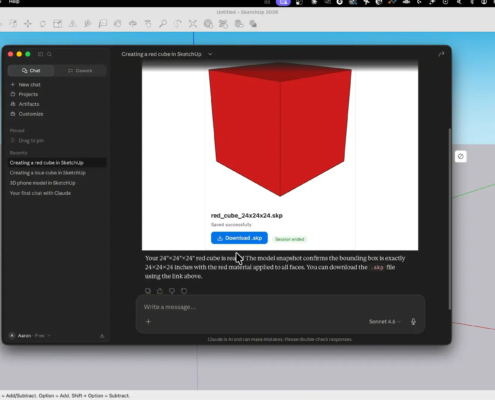This screenshot has width=495, height=400.
Task: Click the small white icon on SketchUp viewport edge
Action: pyautogui.click(x=460, y=156)
